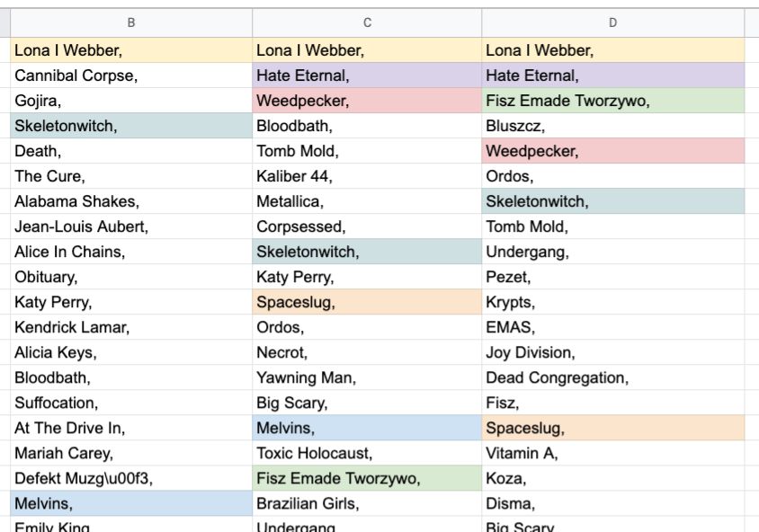Viewport: 759px width, 532px height.
Task: Click the column D header
Action: click(x=613, y=22)
